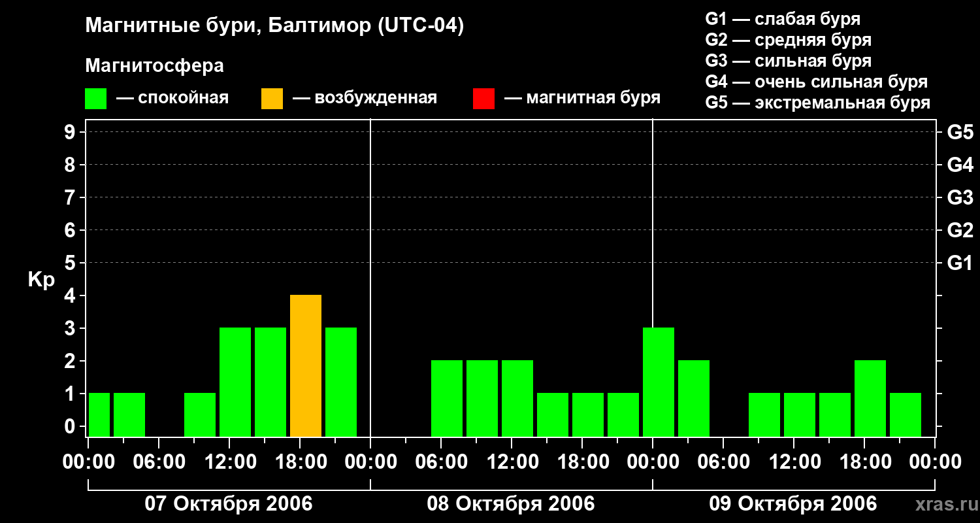This screenshot has height=523, width=980.
Task: Click the 'G4' label on the right axis
Action: [x=960, y=165]
